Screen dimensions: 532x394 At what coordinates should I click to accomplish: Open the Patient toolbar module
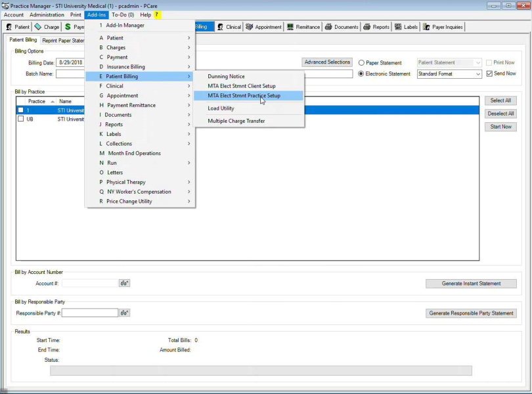(18, 27)
